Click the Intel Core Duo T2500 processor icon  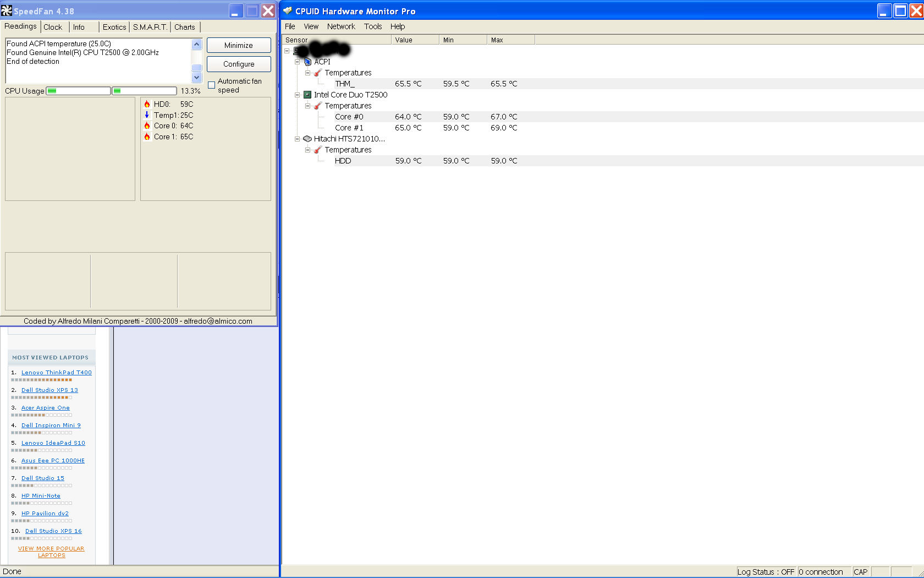307,95
